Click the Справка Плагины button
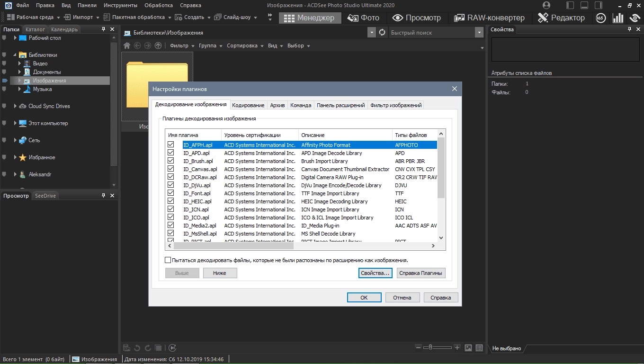 [420, 273]
